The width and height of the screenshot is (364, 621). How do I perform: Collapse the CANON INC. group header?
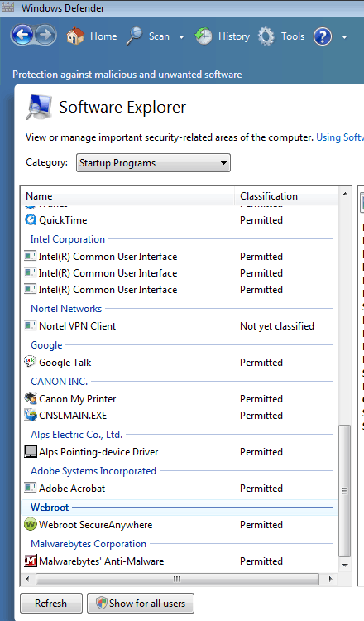59,382
